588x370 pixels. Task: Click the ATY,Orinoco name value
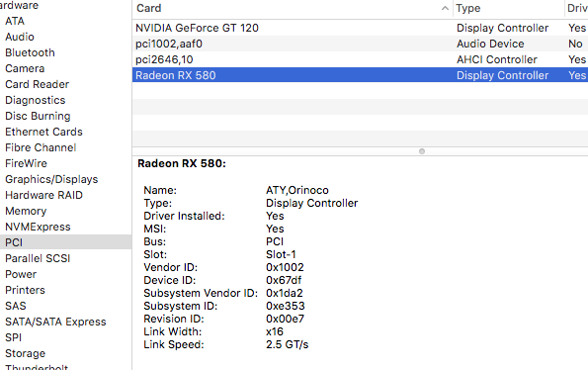pos(297,190)
